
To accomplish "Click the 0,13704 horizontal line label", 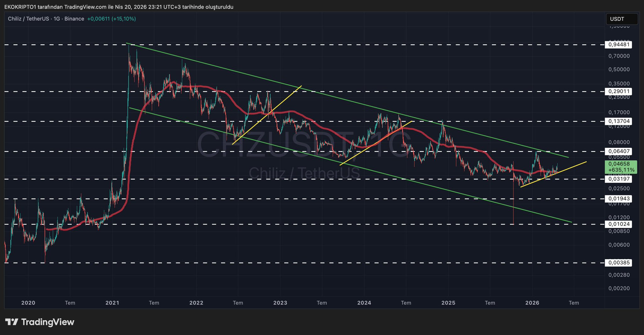I will coord(619,121).
